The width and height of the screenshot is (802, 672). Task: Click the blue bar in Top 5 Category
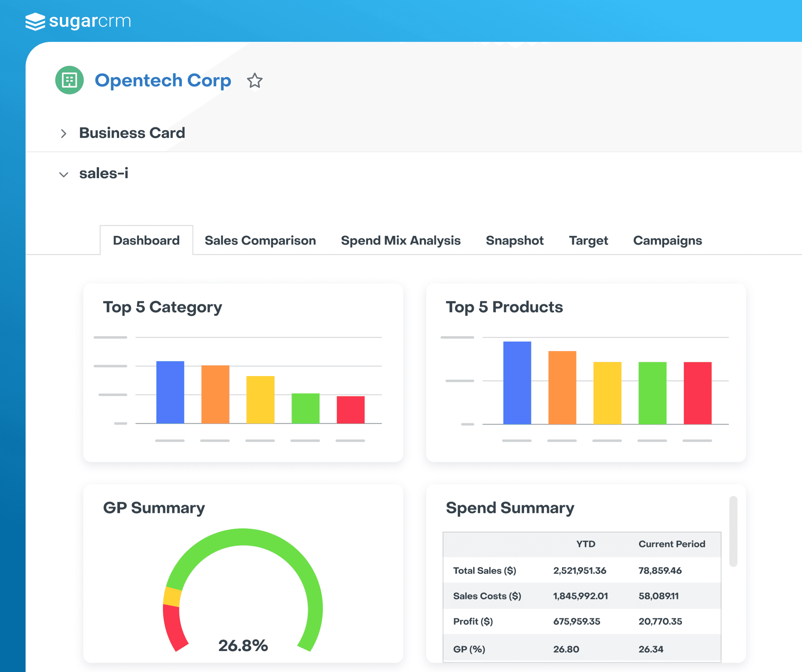click(x=170, y=392)
